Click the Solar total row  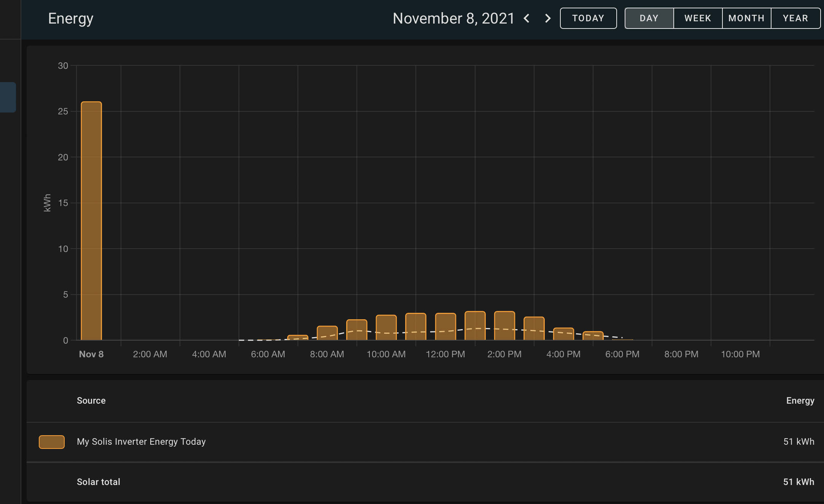click(x=99, y=482)
